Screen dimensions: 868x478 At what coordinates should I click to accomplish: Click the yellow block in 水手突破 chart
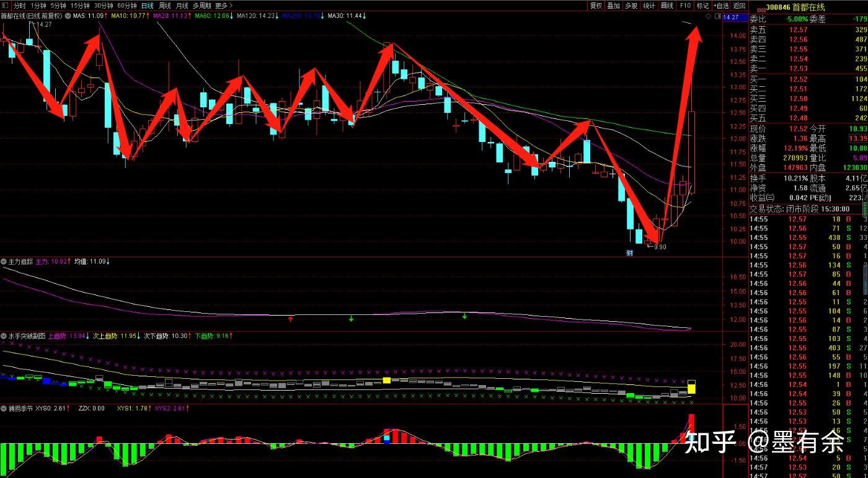pos(387,380)
